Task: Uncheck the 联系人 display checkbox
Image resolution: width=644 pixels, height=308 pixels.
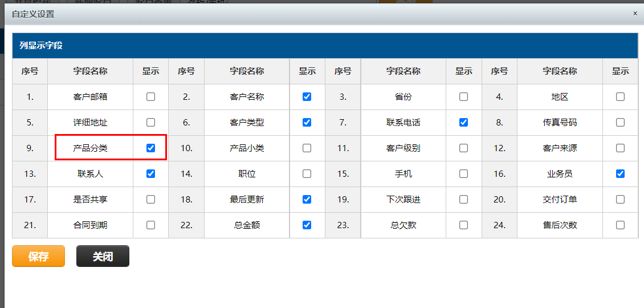Action: pos(150,174)
